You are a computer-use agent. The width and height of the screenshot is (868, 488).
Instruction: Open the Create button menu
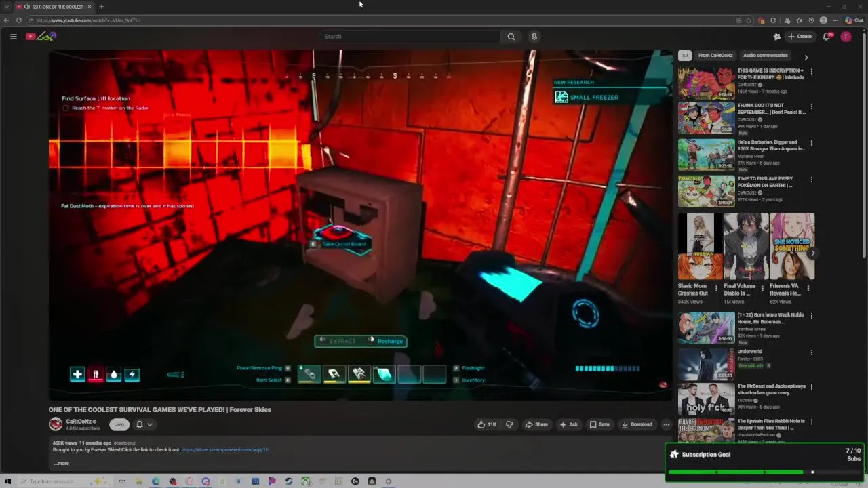pos(800,37)
